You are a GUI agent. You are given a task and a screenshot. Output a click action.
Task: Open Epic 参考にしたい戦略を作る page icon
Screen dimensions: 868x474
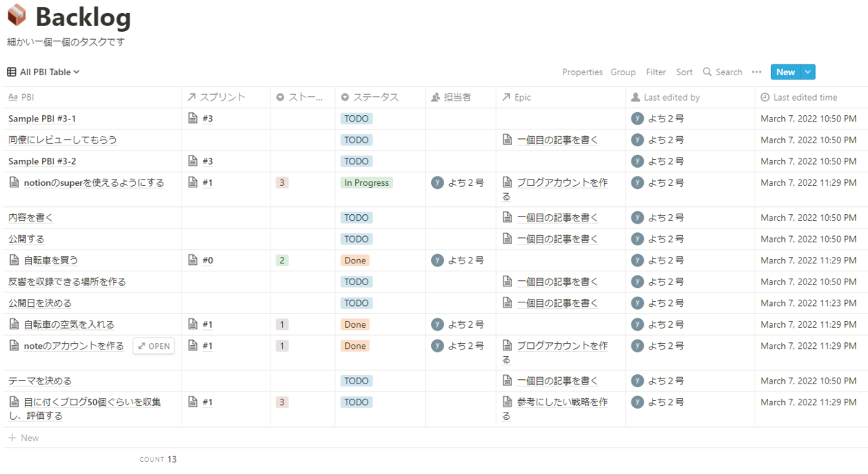pyautogui.click(x=507, y=402)
